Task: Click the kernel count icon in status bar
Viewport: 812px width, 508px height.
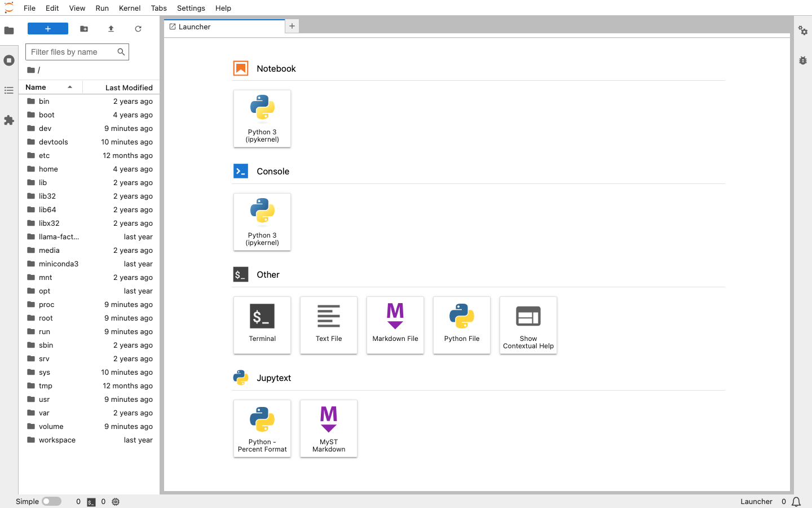Action: (x=116, y=502)
